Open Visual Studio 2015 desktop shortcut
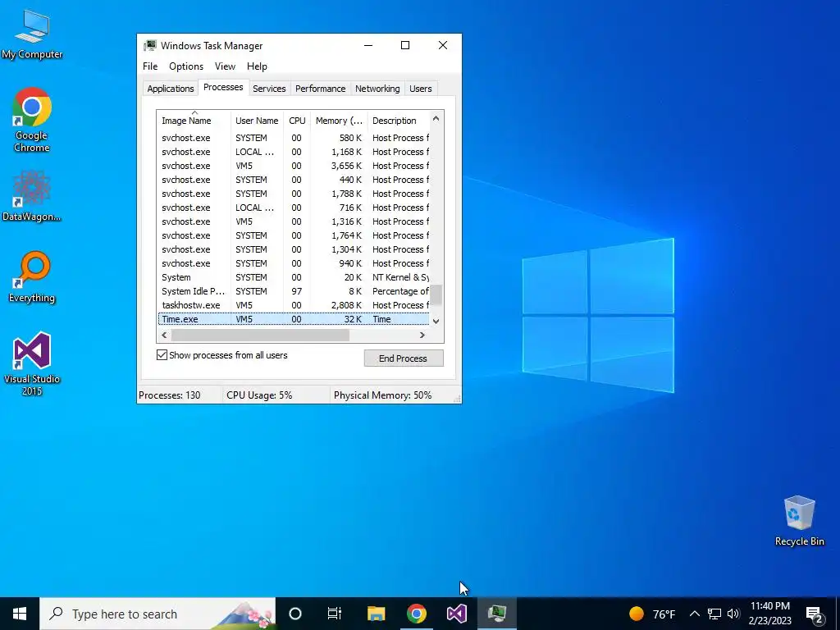840x630 pixels. pyautogui.click(x=32, y=363)
